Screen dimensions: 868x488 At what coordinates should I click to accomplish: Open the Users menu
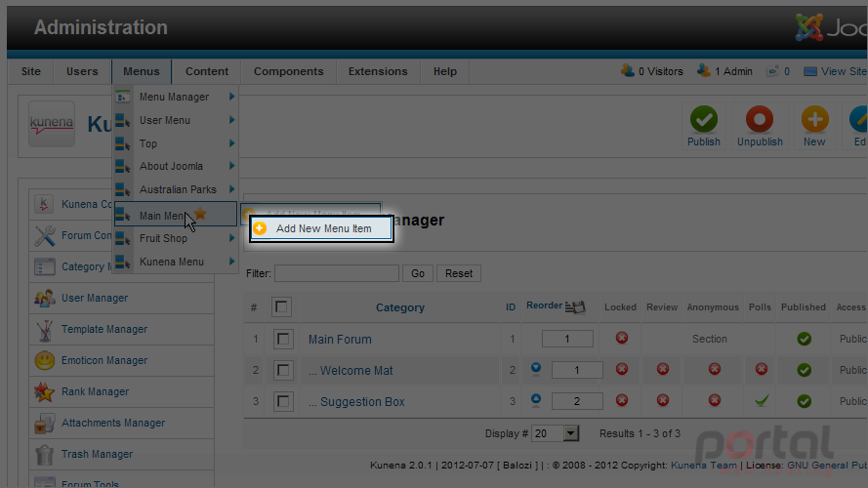(82, 71)
